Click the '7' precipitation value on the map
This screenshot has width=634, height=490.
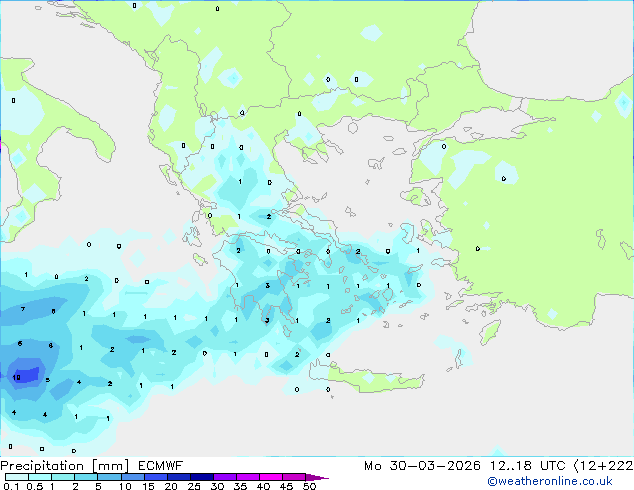(x=23, y=309)
